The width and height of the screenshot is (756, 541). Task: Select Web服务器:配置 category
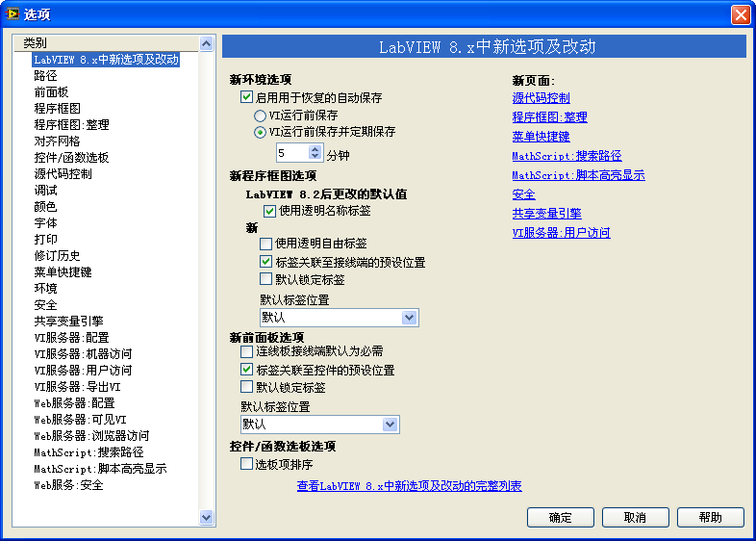tap(75, 403)
